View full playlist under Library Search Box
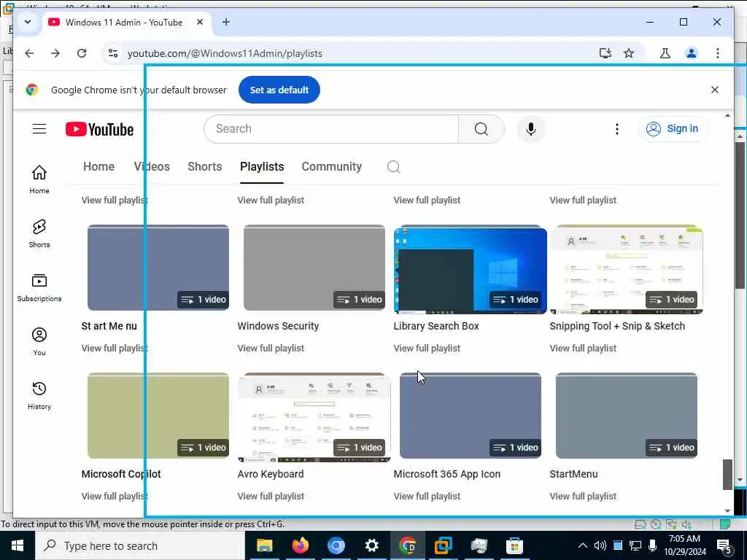Viewport: 747px width, 560px height. click(427, 348)
